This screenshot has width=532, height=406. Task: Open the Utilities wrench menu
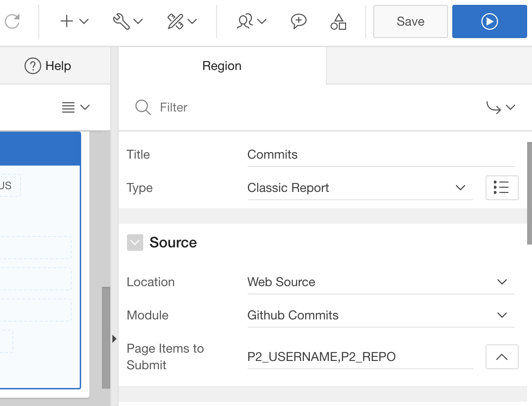point(128,21)
